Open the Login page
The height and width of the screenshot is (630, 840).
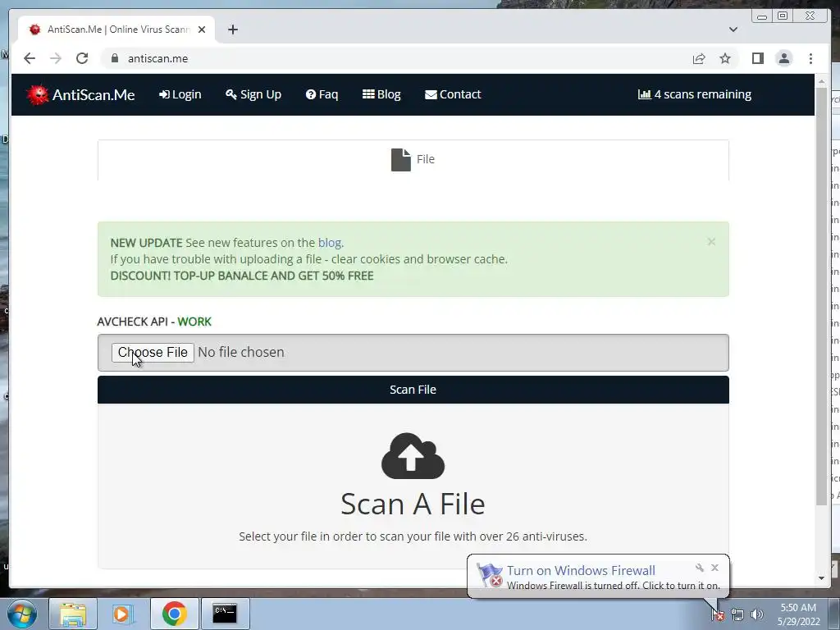180,94
